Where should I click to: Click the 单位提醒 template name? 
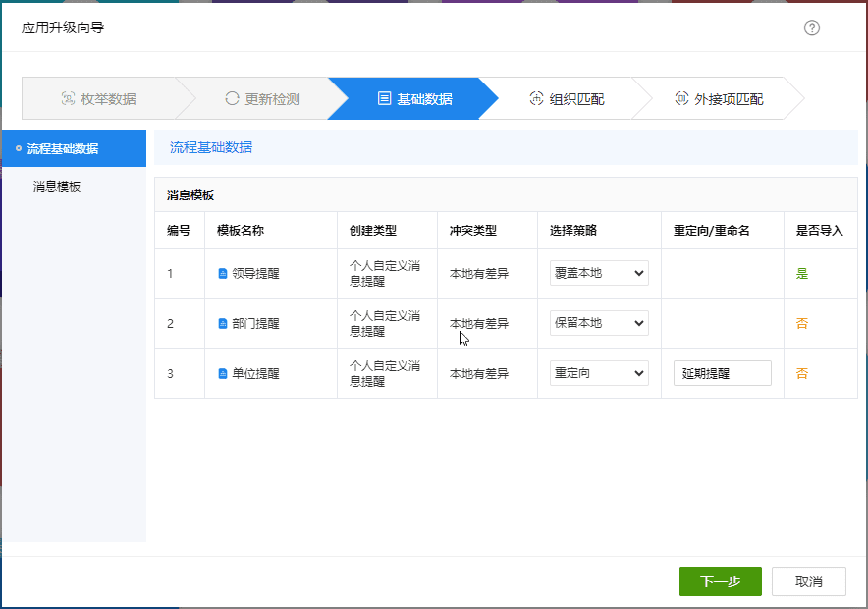click(x=255, y=373)
